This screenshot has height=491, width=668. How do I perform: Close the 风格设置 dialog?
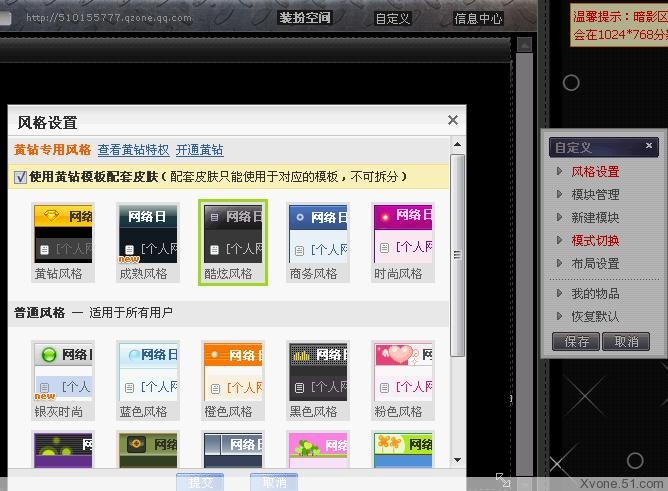pos(453,120)
